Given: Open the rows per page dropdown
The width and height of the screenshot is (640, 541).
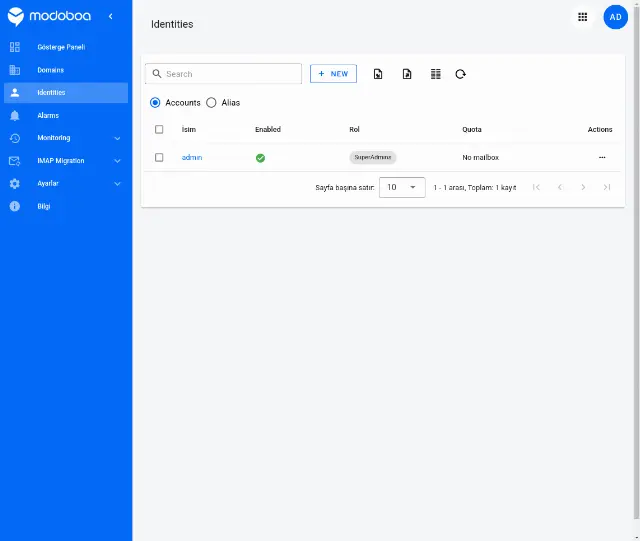Looking at the screenshot, I should [x=402, y=187].
